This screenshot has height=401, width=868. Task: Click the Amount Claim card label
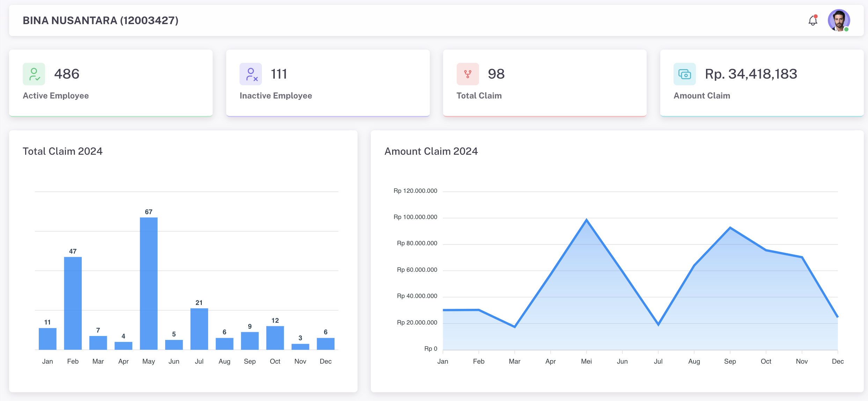[x=702, y=96]
